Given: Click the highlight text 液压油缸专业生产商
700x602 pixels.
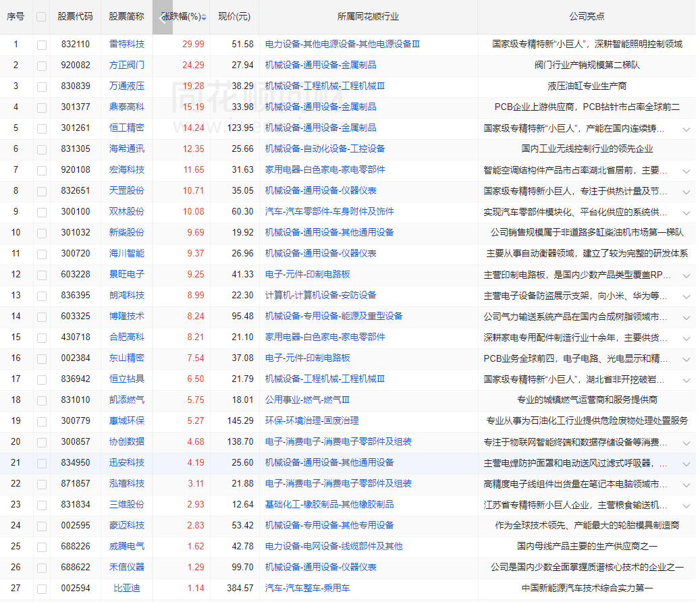Looking at the screenshot, I should [587, 86].
